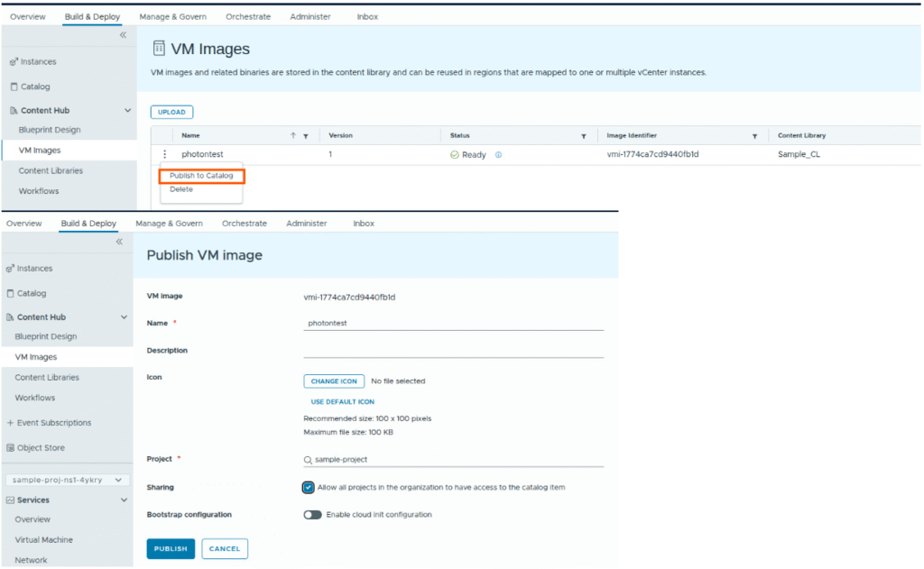Click the CANCEL button
This screenshot has height=569, width=924.
tap(225, 548)
